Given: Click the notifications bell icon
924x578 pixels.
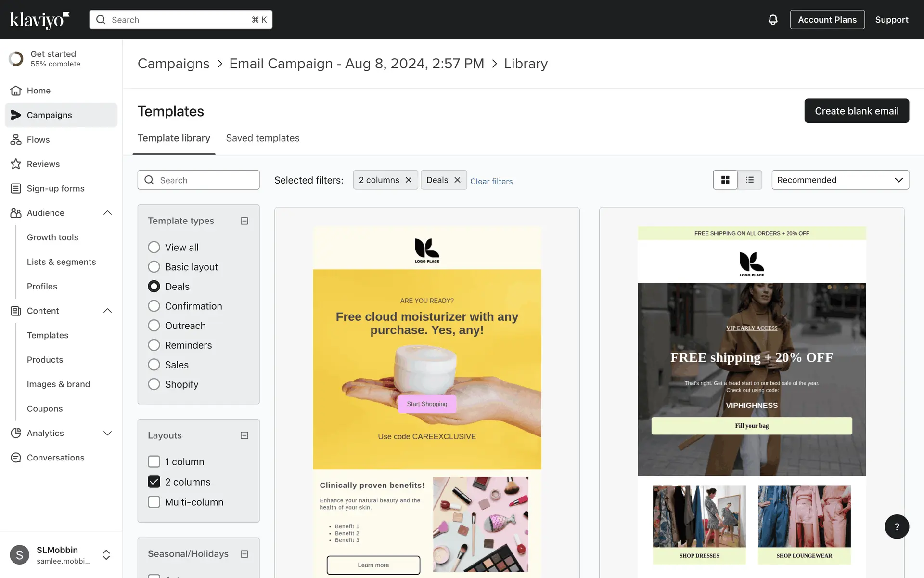Looking at the screenshot, I should coord(772,20).
